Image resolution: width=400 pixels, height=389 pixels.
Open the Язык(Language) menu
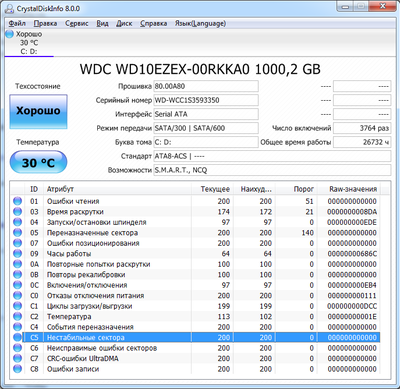[200, 23]
